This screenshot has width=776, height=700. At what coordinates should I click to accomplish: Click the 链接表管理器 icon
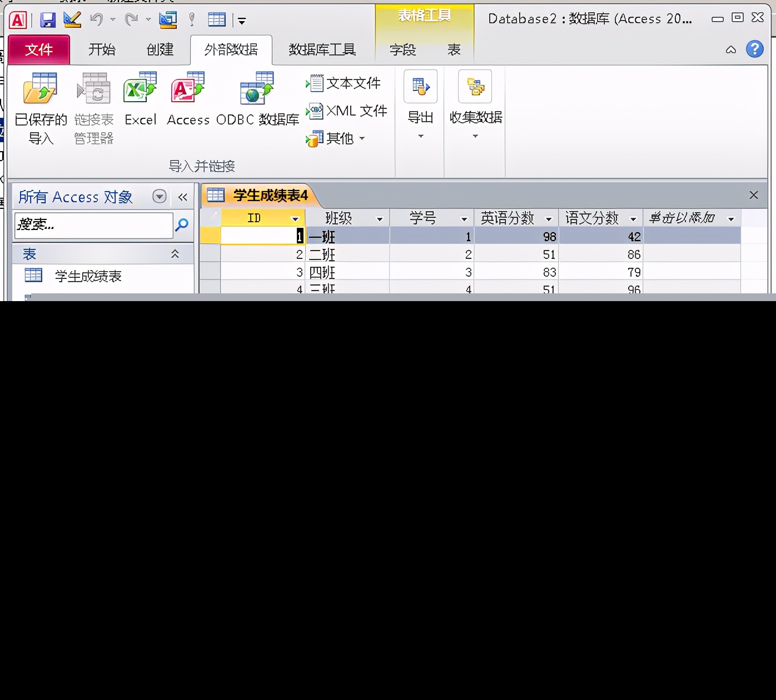click(x=94, y=109)
